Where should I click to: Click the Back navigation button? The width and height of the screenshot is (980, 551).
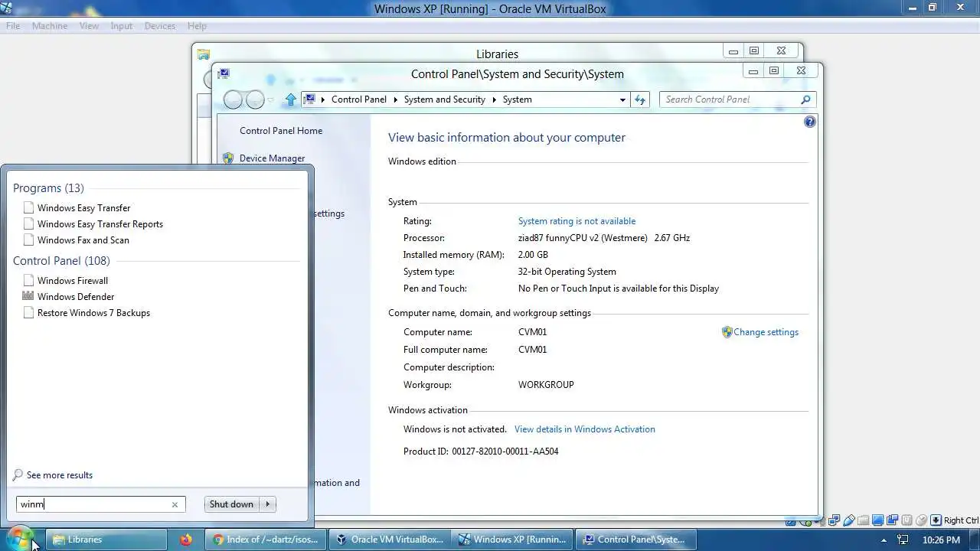click(234, 99)
